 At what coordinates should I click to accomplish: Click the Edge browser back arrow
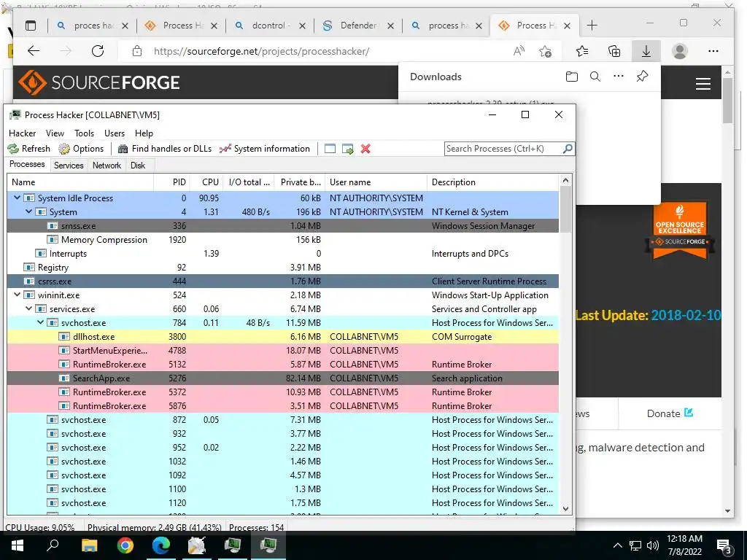(x=34, y=51)
